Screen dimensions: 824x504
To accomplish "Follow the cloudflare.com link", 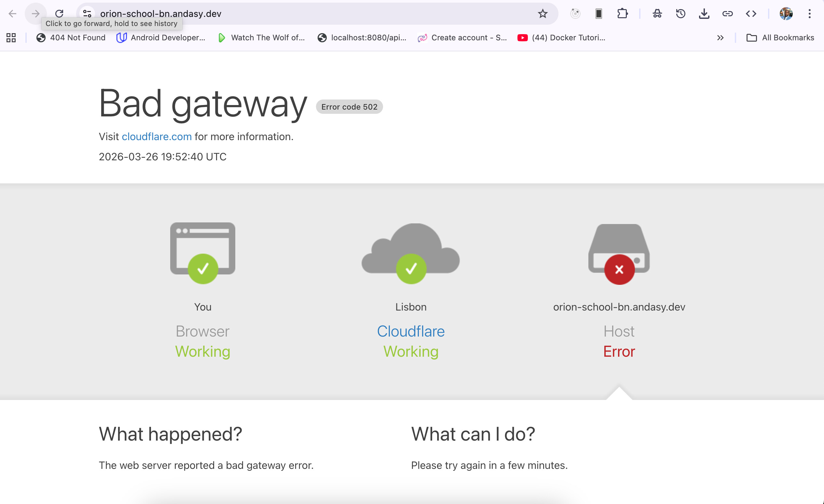I will (x=157, y=137).
